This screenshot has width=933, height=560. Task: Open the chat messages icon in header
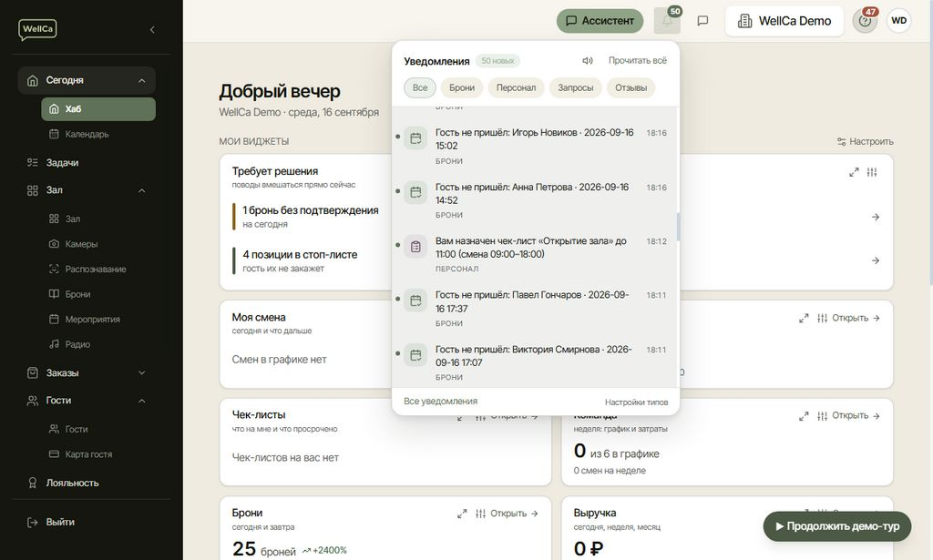(x=702, y=21)
